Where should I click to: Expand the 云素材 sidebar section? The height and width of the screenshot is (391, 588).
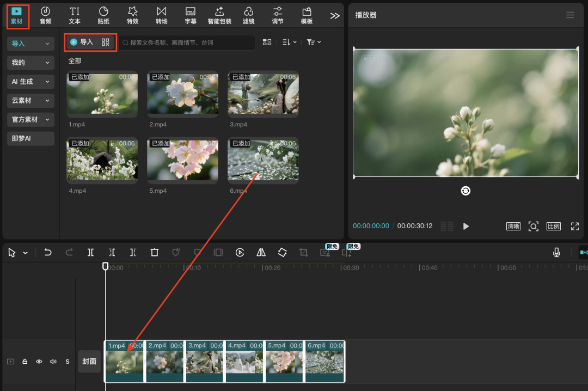click(30, 101)
